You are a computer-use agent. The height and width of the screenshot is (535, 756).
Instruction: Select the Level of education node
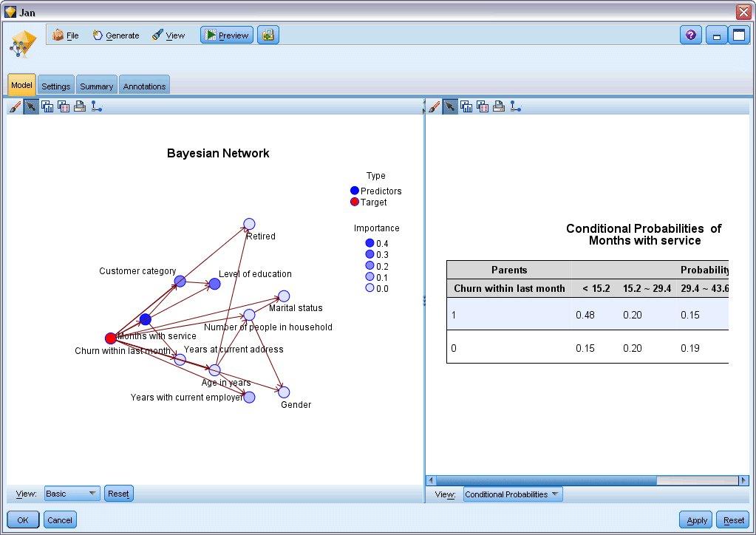click(x=214, y=284)
